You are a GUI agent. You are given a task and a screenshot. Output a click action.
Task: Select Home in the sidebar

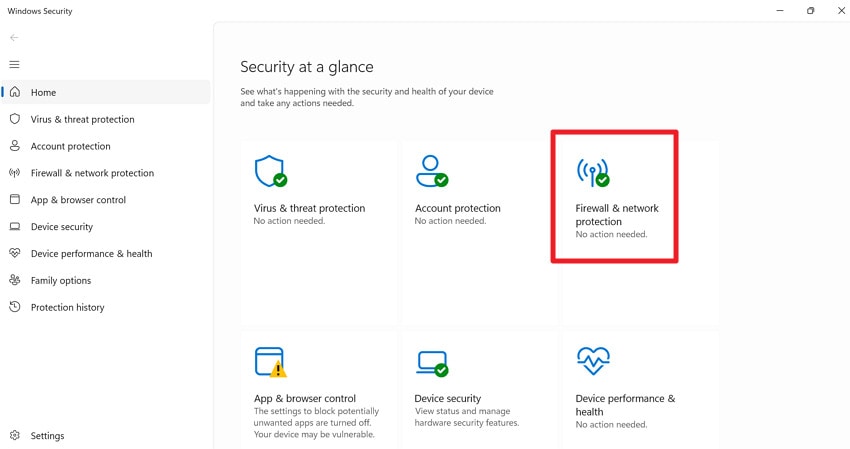tap(106, 92)
